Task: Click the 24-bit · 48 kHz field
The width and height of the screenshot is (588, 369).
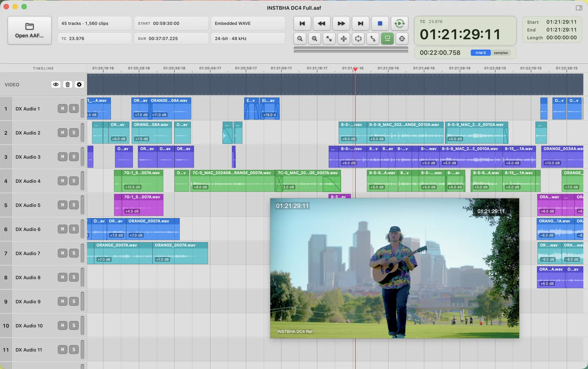Action: click(x=248, y=38)
